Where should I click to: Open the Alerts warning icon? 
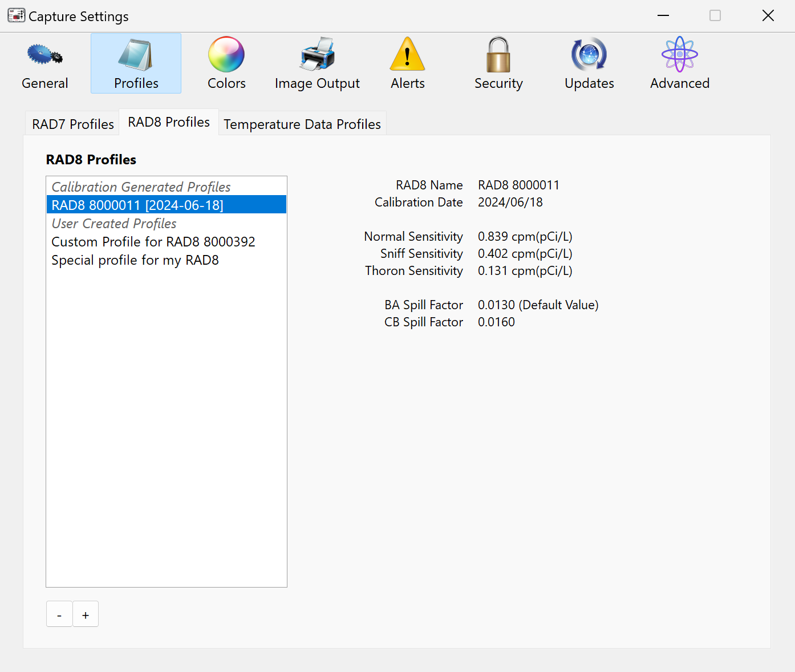[407, 55]
